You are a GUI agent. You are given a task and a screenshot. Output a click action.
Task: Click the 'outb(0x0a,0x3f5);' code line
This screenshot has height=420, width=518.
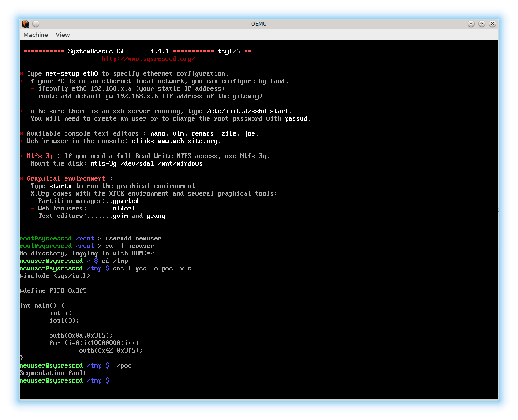(x=81, y=336)
